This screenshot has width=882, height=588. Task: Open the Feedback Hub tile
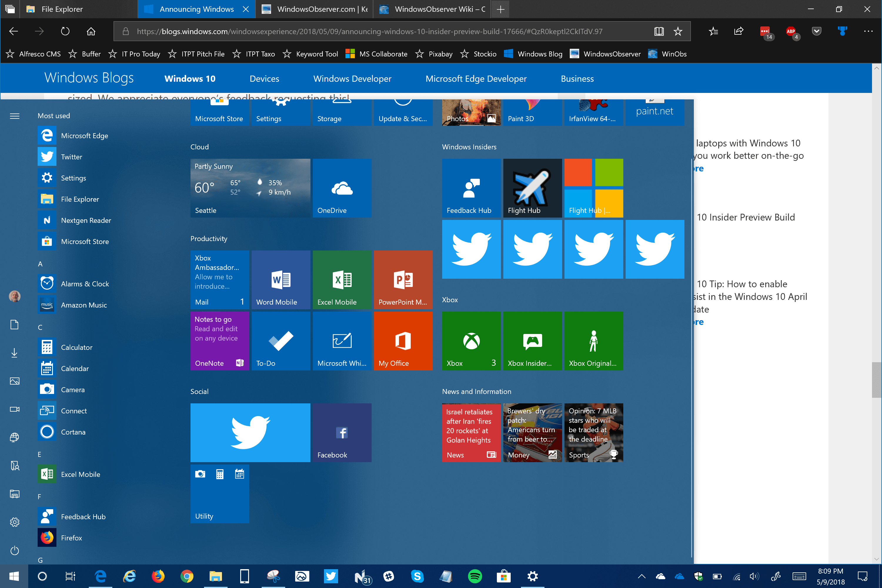coord(471,188)
